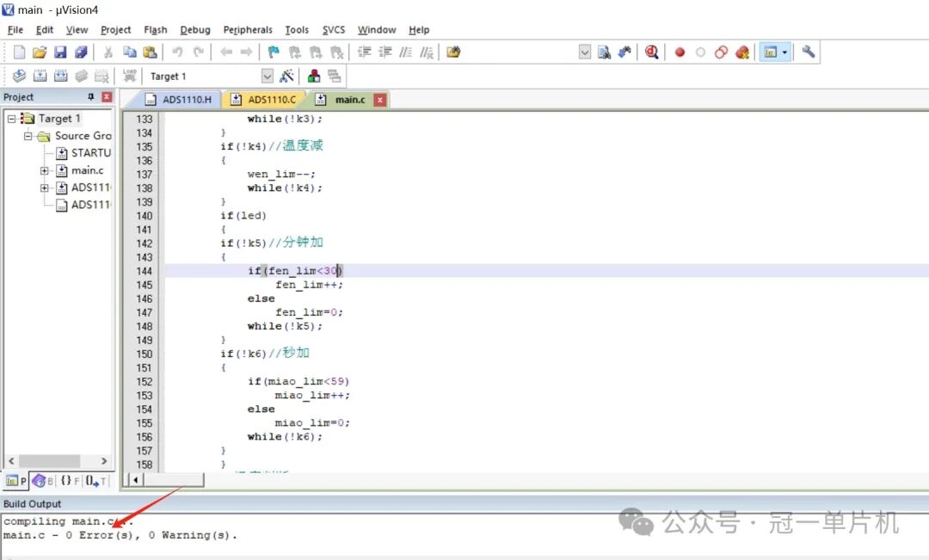Click the Configuration wrench icon

808,52
